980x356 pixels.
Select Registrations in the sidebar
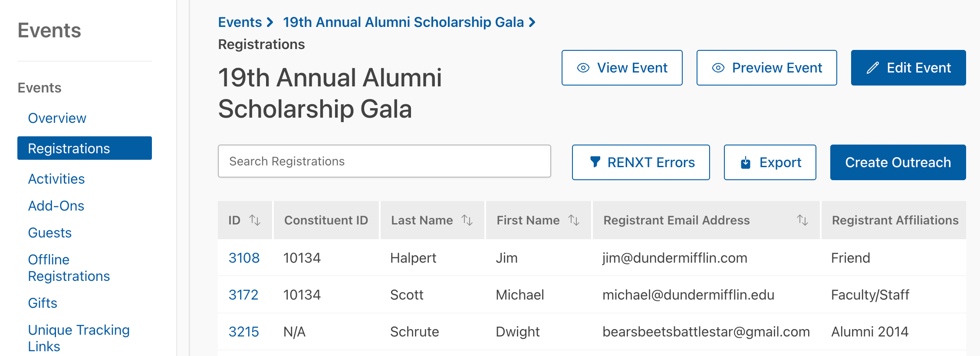point(85,148)
